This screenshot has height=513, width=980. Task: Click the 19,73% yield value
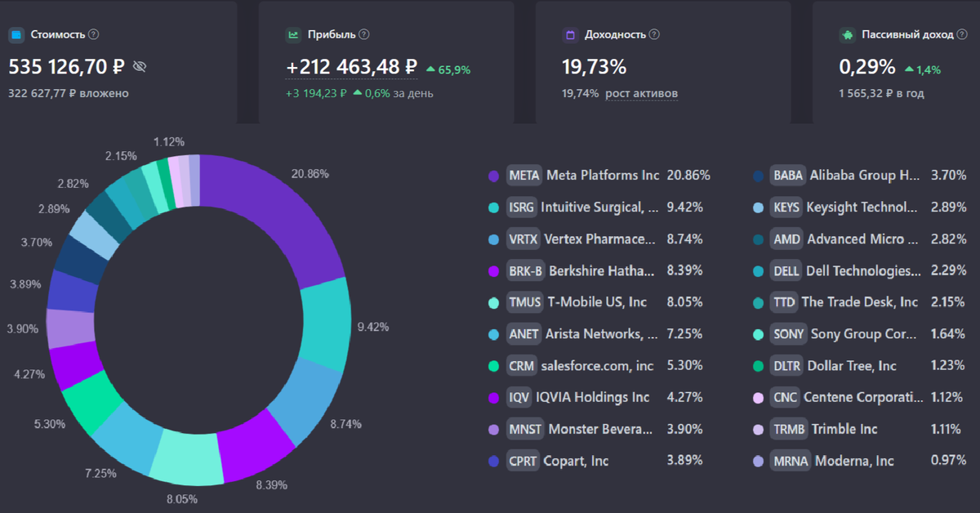point(594,66)
